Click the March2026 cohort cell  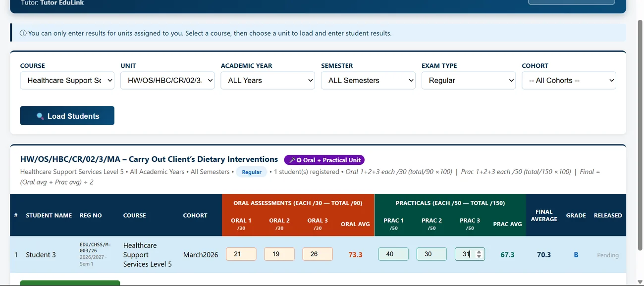tap(201, 255)
